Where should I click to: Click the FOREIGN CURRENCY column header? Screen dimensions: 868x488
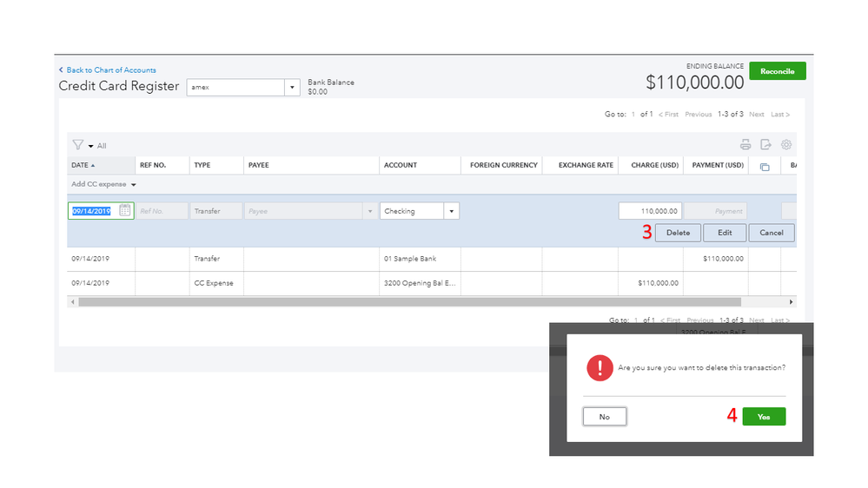[x=502, y=165]
